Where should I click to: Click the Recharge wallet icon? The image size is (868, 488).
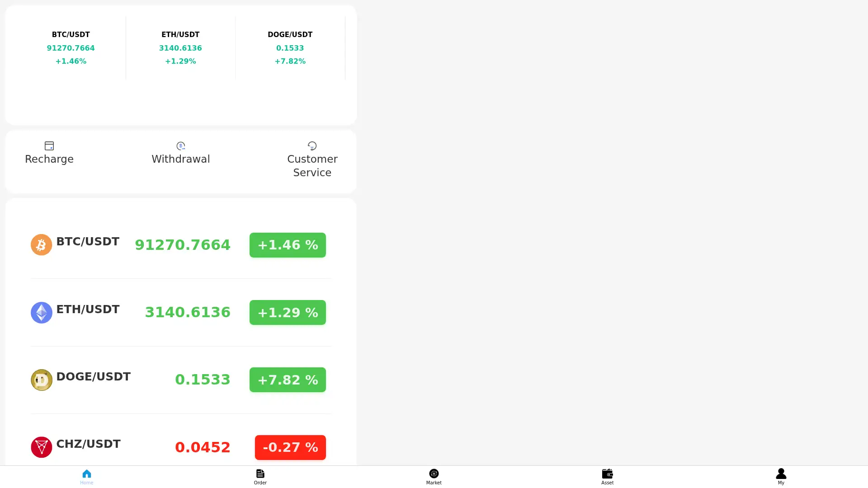49,145
